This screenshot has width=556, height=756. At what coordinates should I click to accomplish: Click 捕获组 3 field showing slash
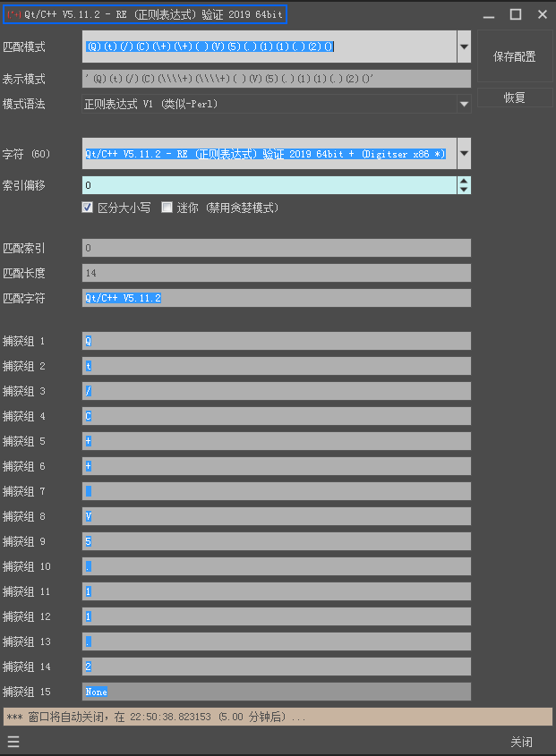coord(277,391)
